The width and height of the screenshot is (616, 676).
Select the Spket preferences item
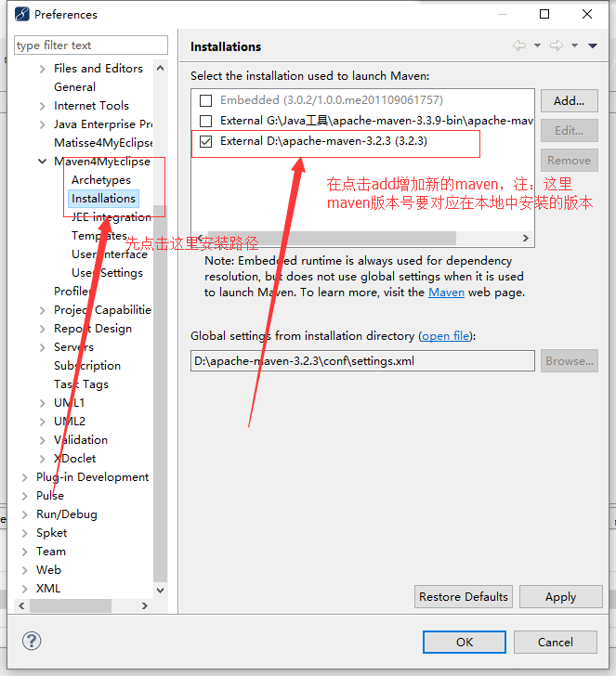pyautogui.click(x=52, y=533)
